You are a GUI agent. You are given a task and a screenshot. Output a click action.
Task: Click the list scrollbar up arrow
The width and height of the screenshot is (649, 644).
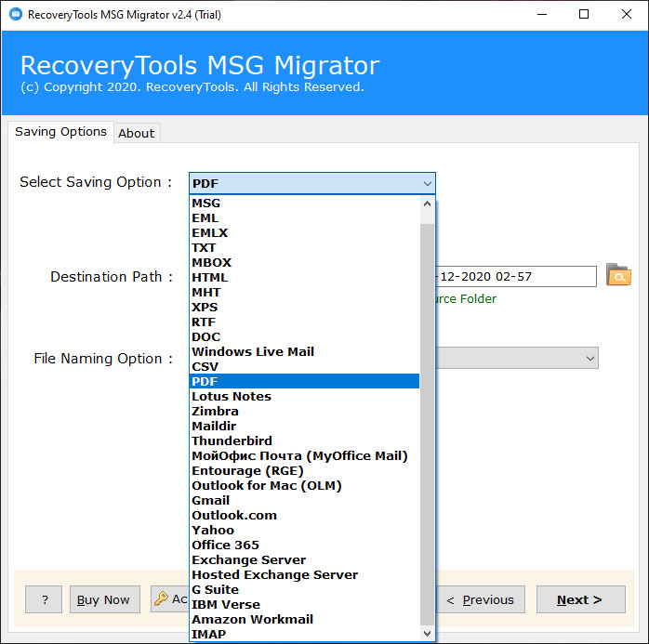[427, 204]
